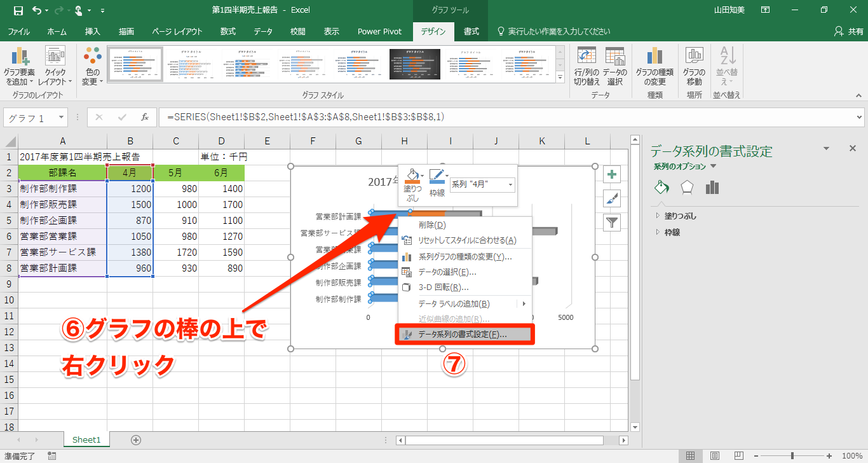868x463 pixels.
Task: Choose データ系列の書式設定 in context menu
Action: [465, 335]
